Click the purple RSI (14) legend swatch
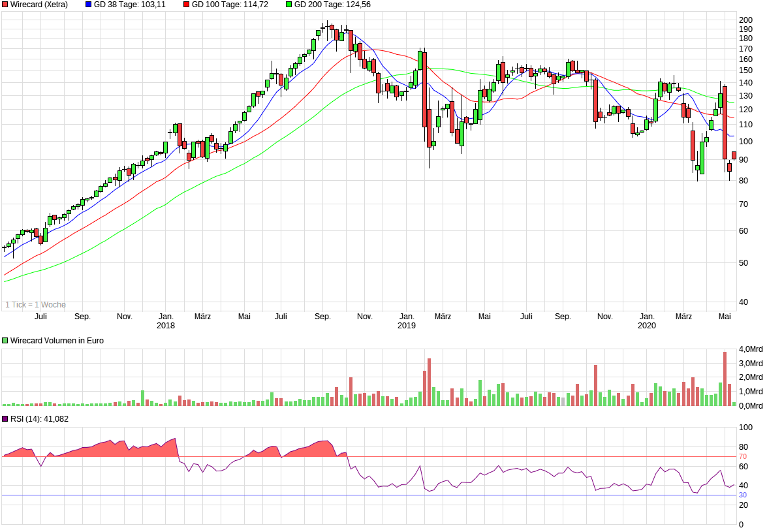 pyautogui.click(x=5, y=418)
